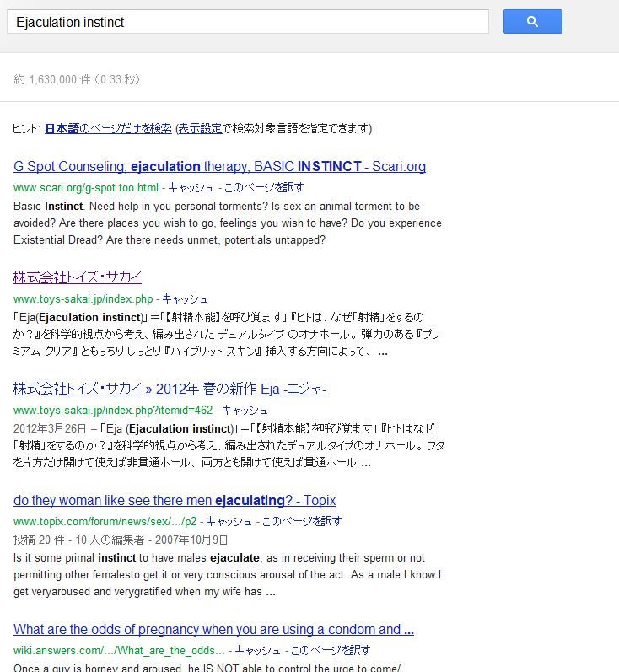Click the wiki.answers.com URL text
Viewport: 619px width, 672px height.
click(119, 651)
